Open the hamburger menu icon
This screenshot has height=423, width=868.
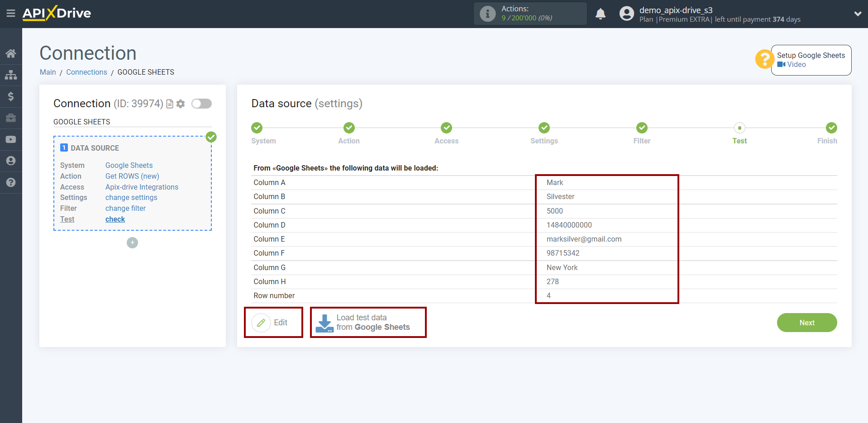(x=11, y=13)
